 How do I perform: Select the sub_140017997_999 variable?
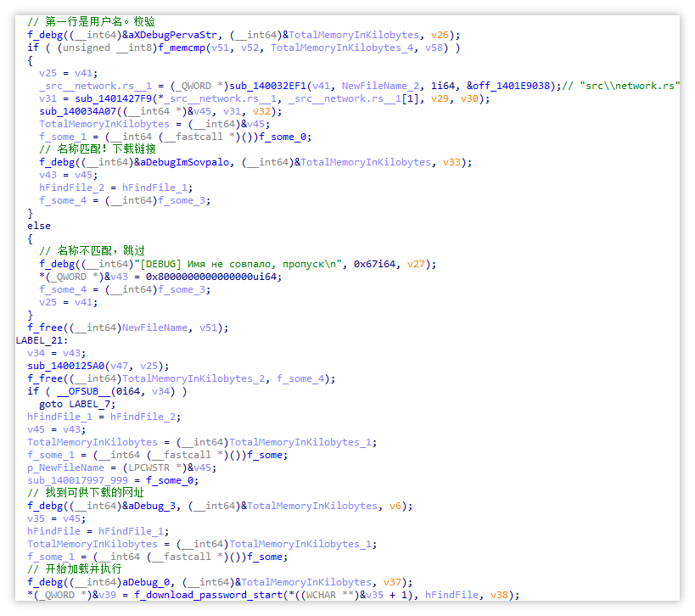(x=77, y=481)
